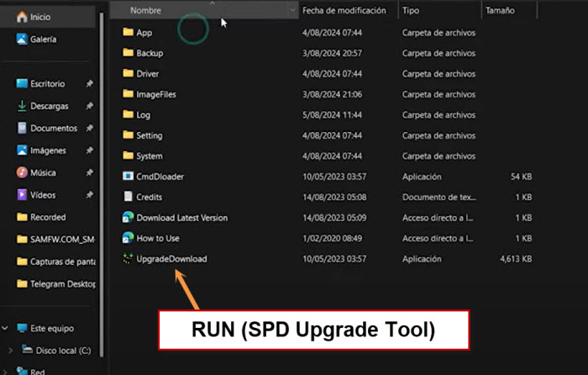Click the Descargas download arrow icon
Viewport: 588px width, 375px height.
22,106
